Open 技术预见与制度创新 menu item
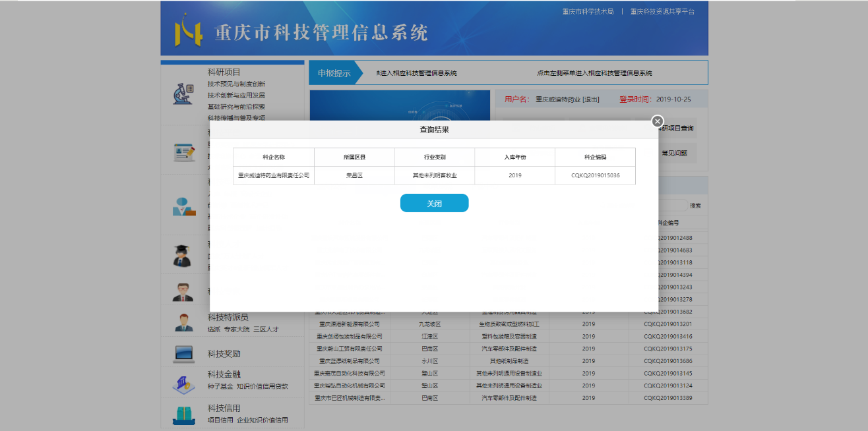 [236, 84]
